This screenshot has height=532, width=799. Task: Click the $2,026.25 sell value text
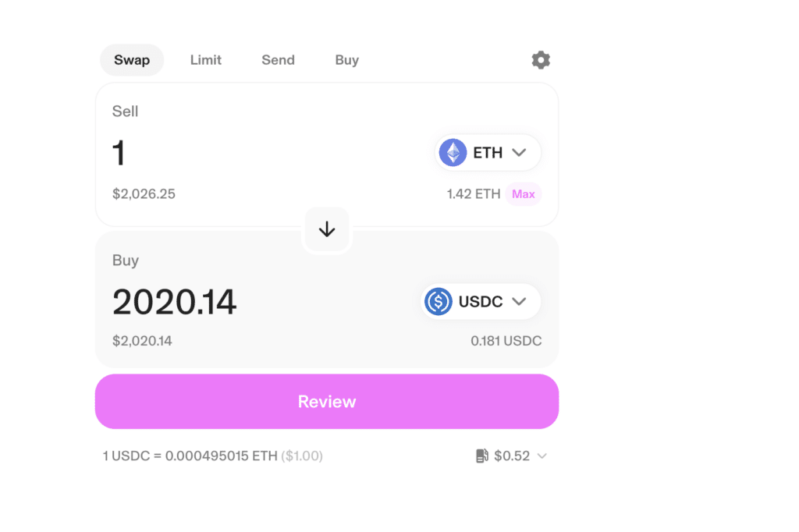(x=144, y=194)
